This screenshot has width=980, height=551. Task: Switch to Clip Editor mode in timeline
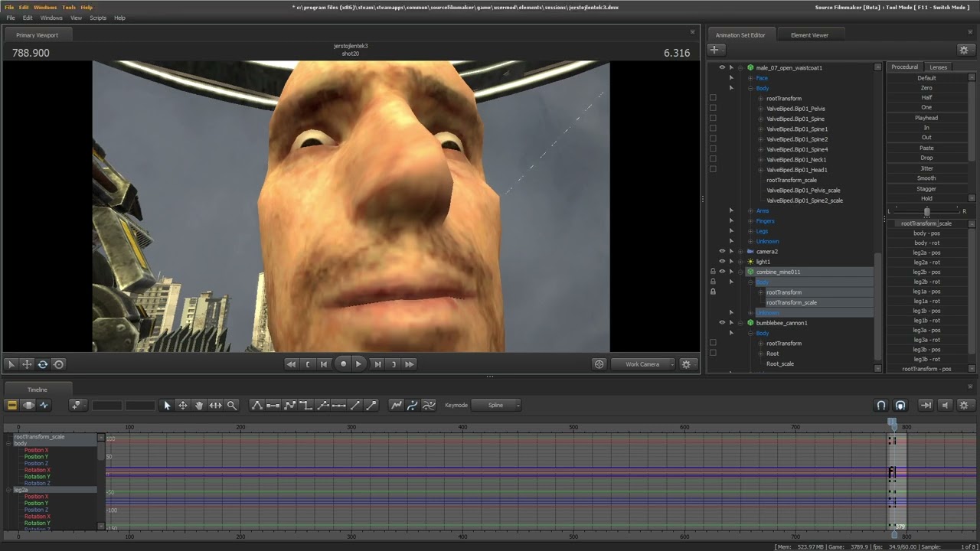coord(12,405)
